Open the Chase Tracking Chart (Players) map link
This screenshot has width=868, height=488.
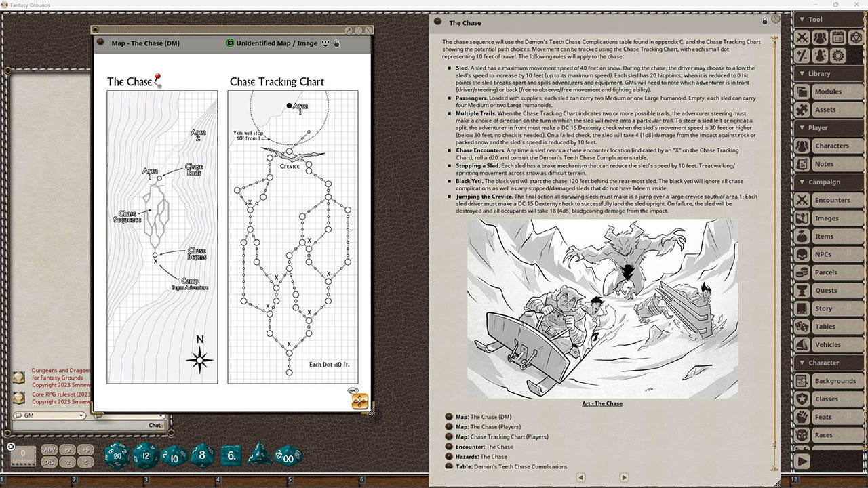(509, 436)
